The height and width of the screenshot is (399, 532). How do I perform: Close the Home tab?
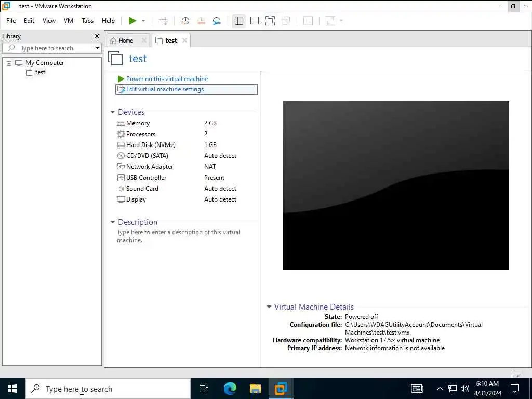pyautogui.click(x=144, y=41)
